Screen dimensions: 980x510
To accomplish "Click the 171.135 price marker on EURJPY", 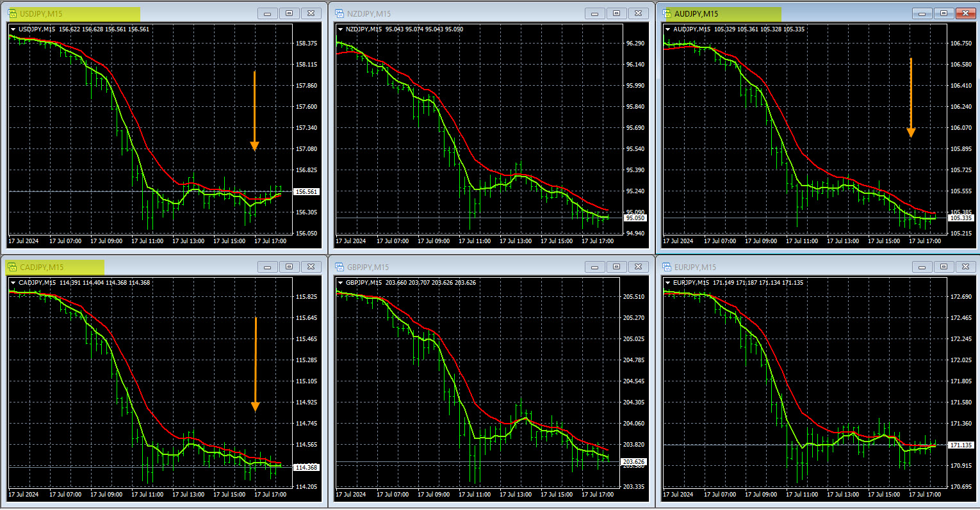I will coord(961,445).
